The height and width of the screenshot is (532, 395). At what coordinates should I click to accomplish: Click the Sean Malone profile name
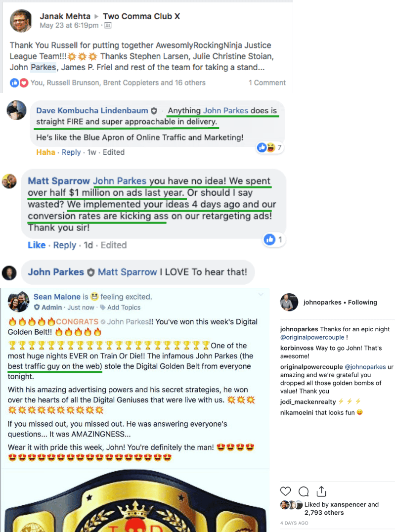click(57, 297)
